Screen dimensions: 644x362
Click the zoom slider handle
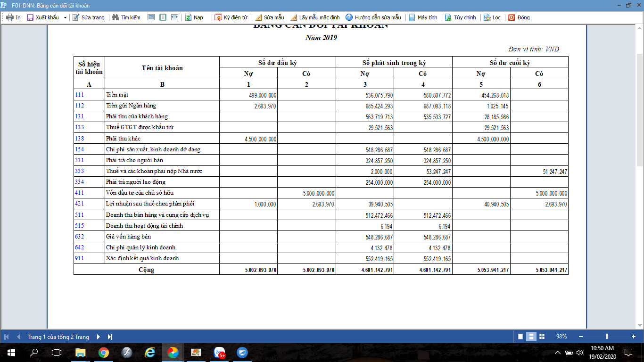tap(607, 337)
